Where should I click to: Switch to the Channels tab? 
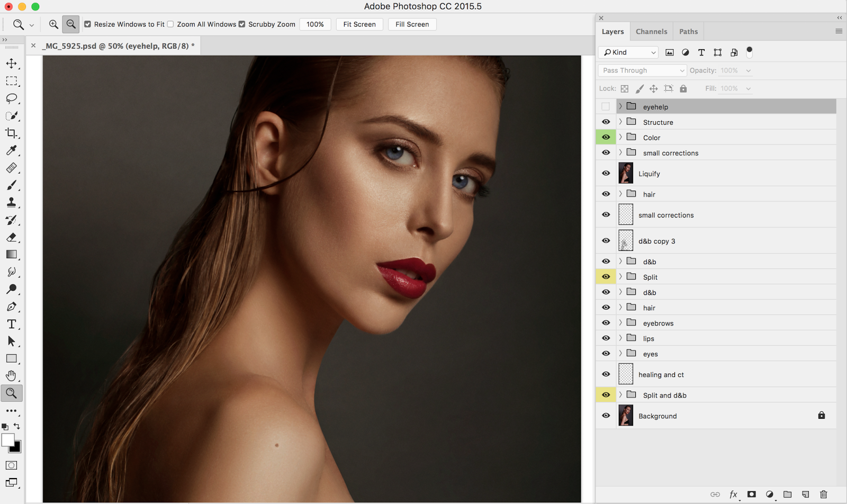(x=651, y=32)
